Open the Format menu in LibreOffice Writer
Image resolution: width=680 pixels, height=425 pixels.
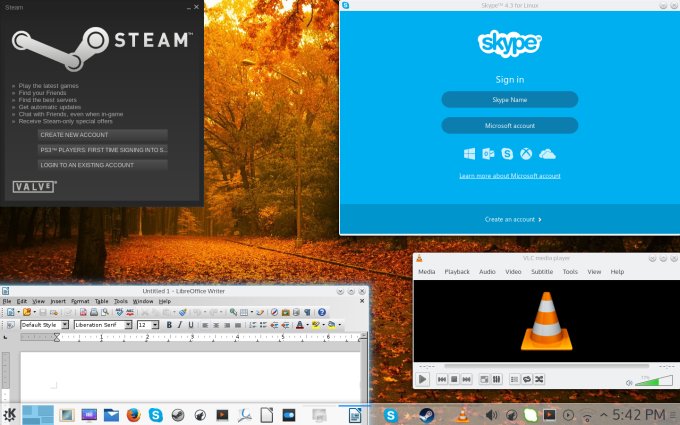pos(80,301)
